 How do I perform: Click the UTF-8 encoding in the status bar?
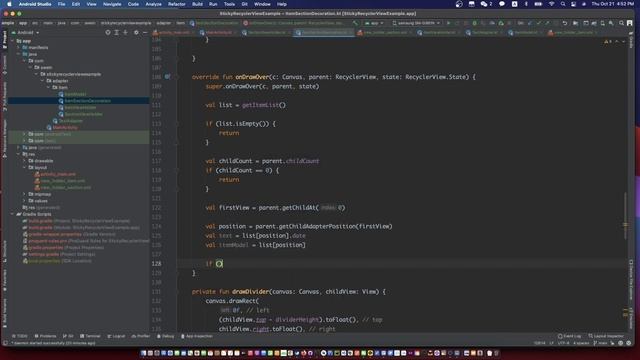coord(563,343)
